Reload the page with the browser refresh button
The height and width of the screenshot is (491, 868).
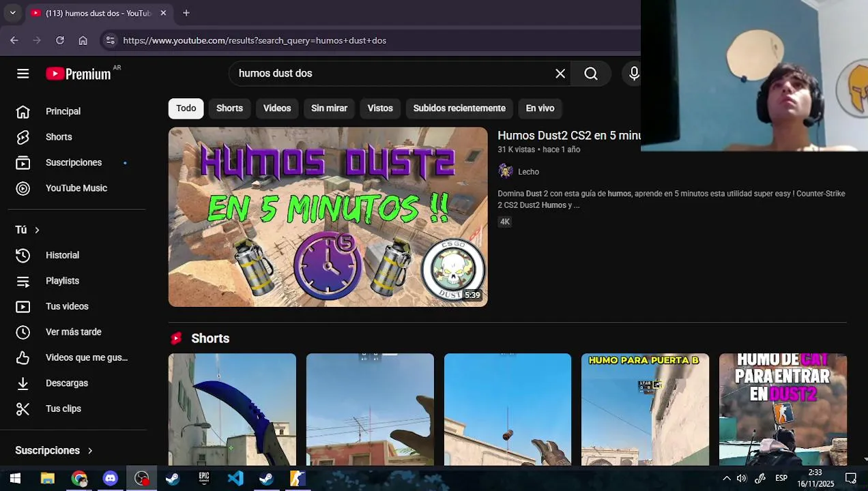coord(60,40)
